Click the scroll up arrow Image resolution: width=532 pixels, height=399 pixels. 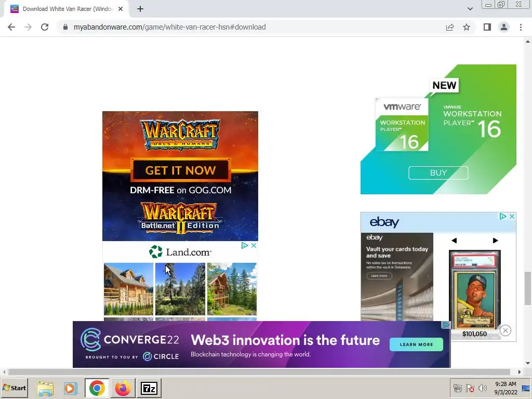pyautogui.click(x=528, y=42)
